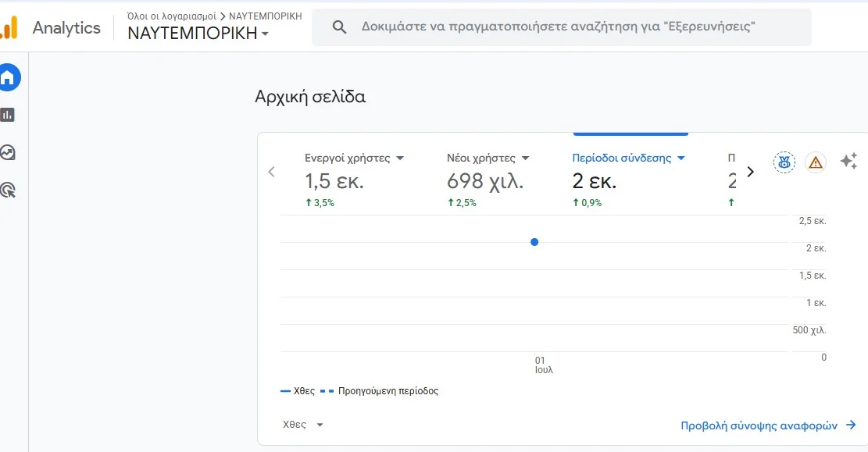Select the 1,5 εκ. active users value

[x=334, y=181]
